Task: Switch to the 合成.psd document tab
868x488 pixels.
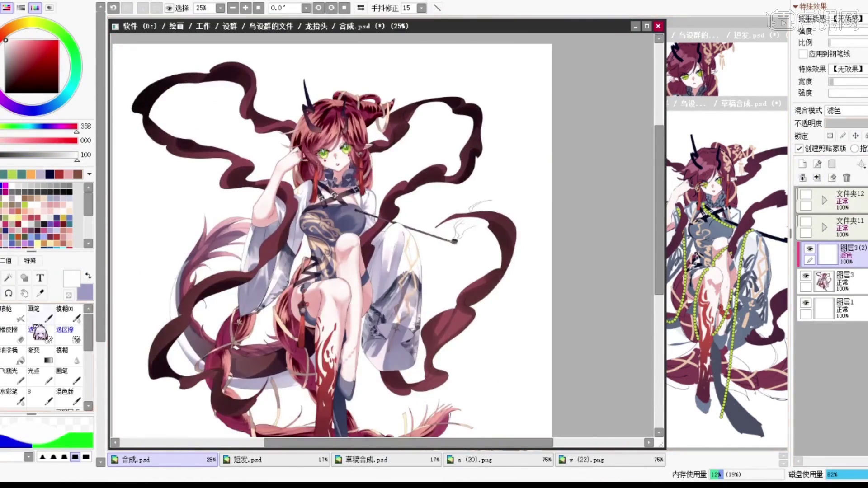Action: click(x=163, y=460)
